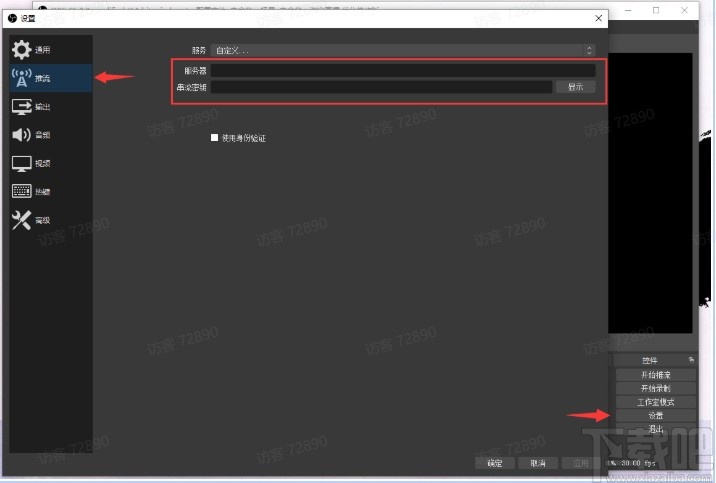Reveal the stream key with 显示 button

pyautogui.click(x=575, y=87)
